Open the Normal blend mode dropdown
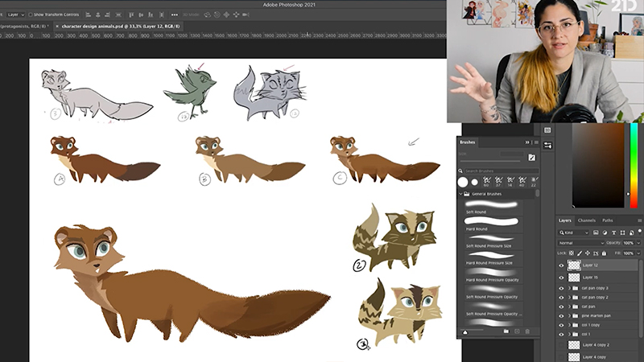 580,242
